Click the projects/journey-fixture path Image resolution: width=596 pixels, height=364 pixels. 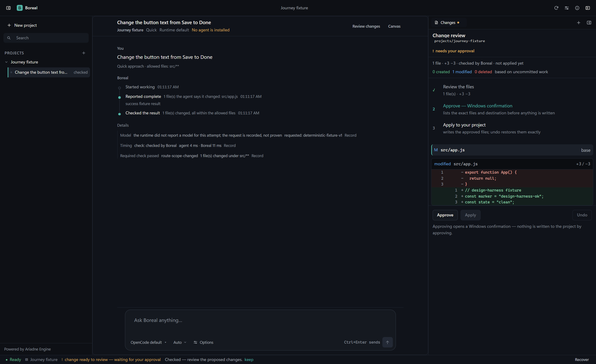(459, 41)
